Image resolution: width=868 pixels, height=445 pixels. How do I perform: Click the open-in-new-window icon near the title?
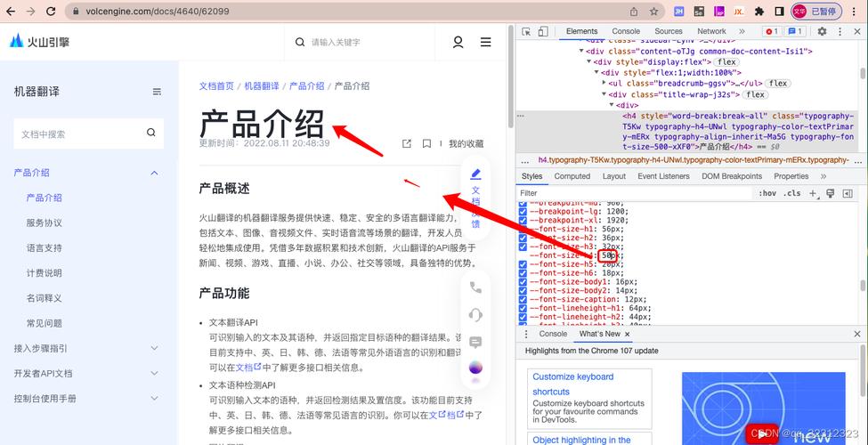407,144
